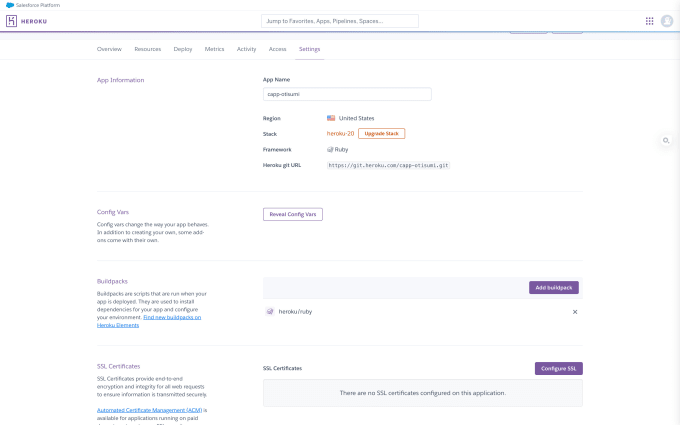
Task: Click the heroku/ruby buildpack icon
Action: tap(270, 311)
